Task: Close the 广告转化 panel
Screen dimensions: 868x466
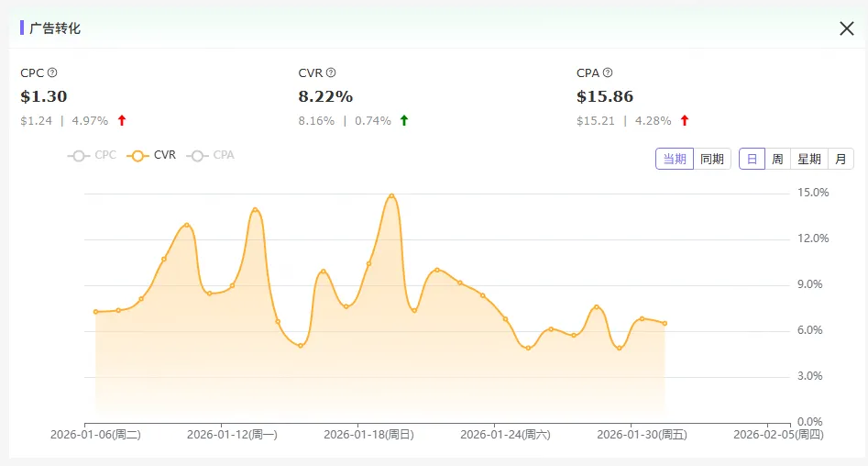Action: pyautogui.click(x=846, y=28)
